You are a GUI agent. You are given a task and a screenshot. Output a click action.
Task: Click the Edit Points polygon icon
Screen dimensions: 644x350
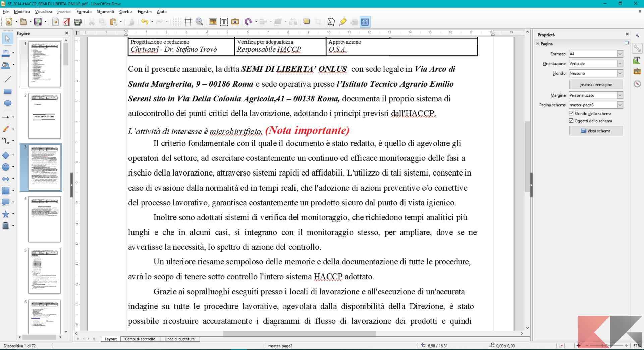(x=331, y=22)
